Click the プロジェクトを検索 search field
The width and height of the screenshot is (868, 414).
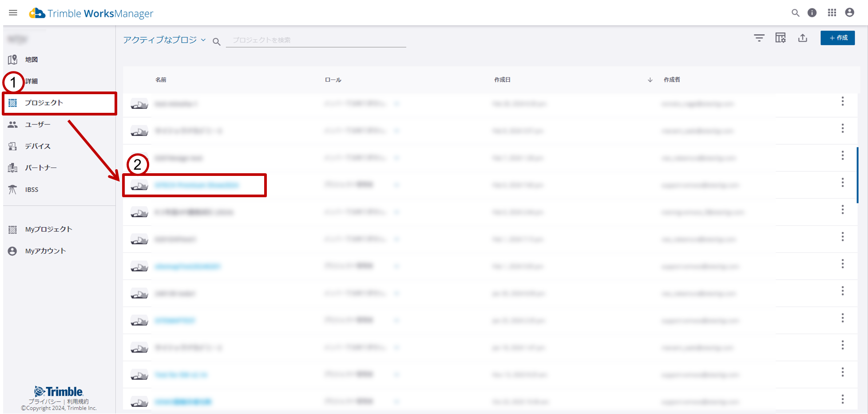coord(316,40)
